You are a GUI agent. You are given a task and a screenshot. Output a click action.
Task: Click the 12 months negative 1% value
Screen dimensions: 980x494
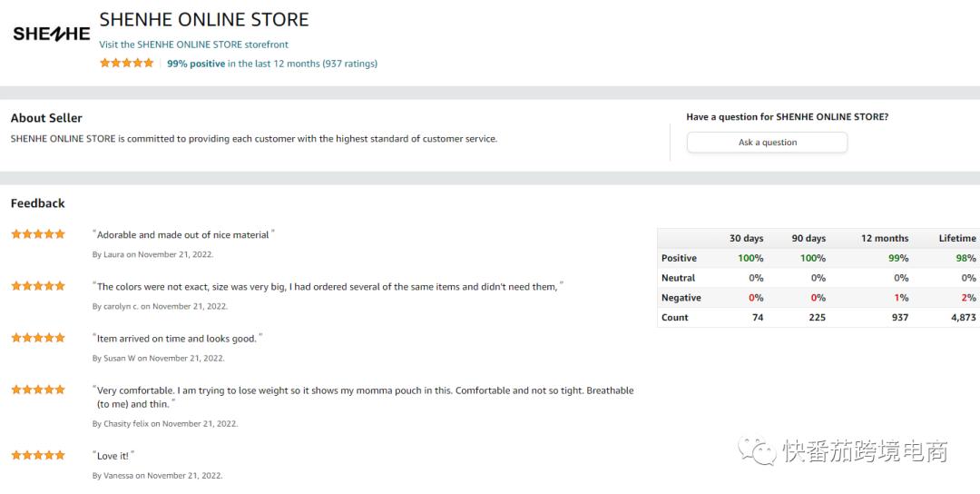tap(901, 298)
